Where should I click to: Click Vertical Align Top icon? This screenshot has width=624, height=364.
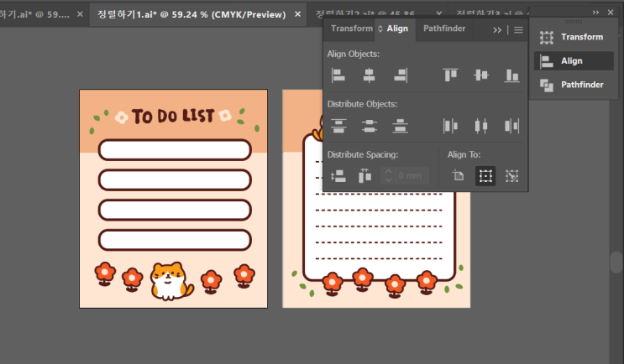click(450, 75)
